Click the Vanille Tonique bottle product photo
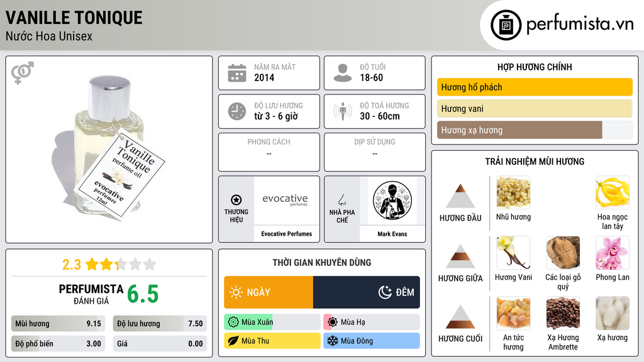This screenshot has height=362, width=644. (109, 148)
